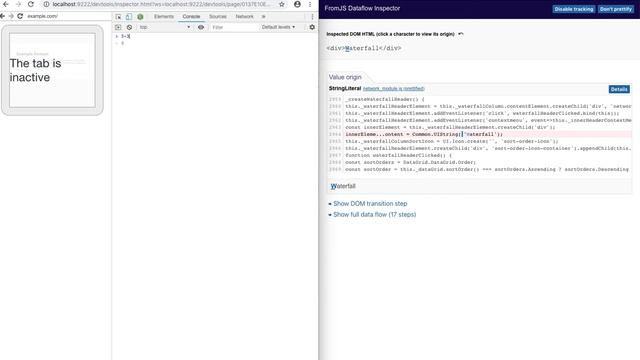Click the Details button

pyautogui.click(x=619, y=89)
